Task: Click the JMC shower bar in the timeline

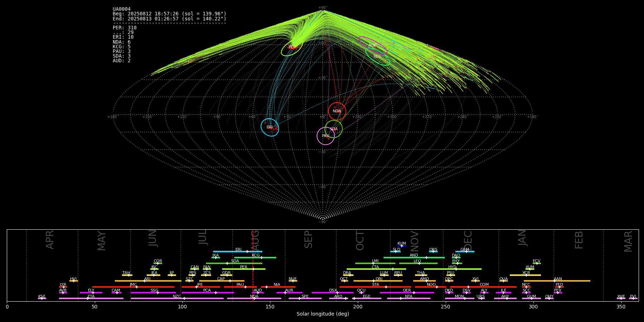Action: (x=133, y=287)
